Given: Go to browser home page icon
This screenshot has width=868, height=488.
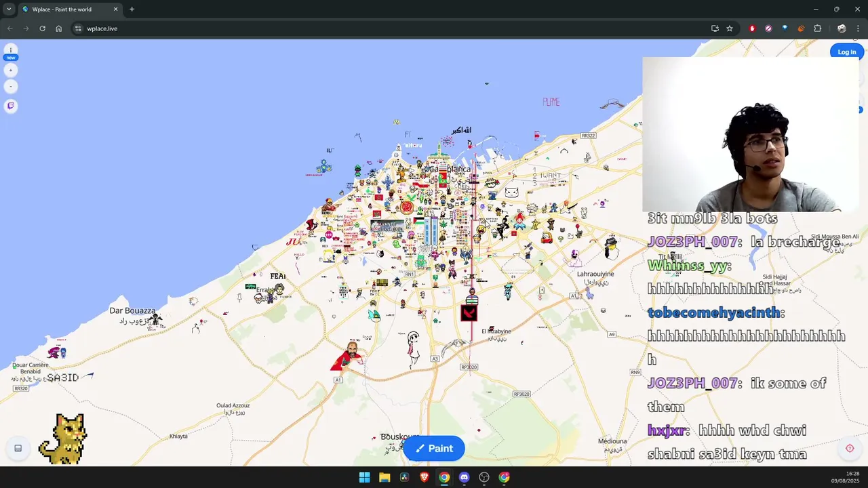Looking at the screenshot, I should 58,28.
